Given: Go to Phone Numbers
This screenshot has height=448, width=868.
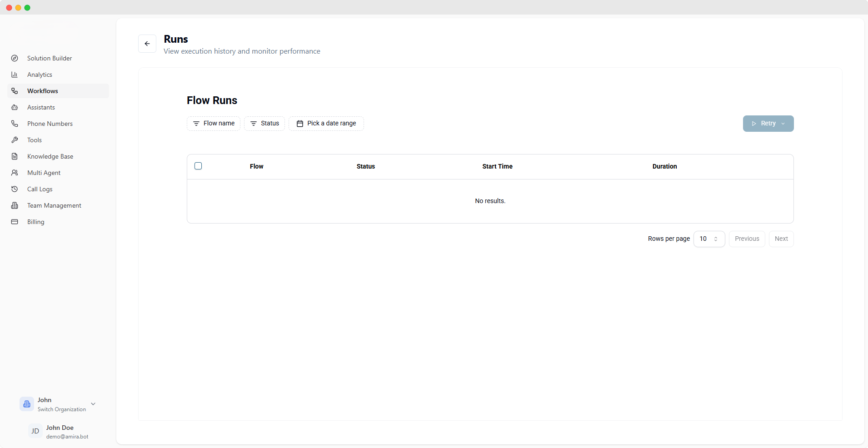Looking at the screenshot, I should click(x=50, y=124).
